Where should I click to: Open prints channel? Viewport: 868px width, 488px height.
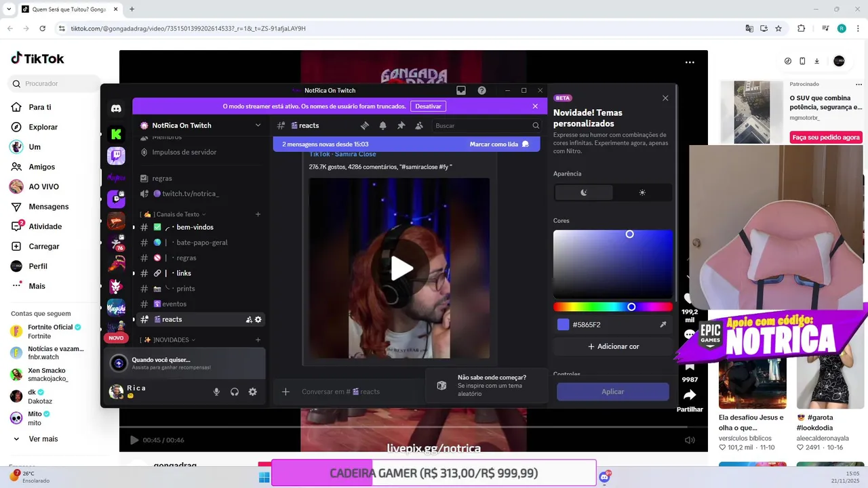[x=199, y=289]
